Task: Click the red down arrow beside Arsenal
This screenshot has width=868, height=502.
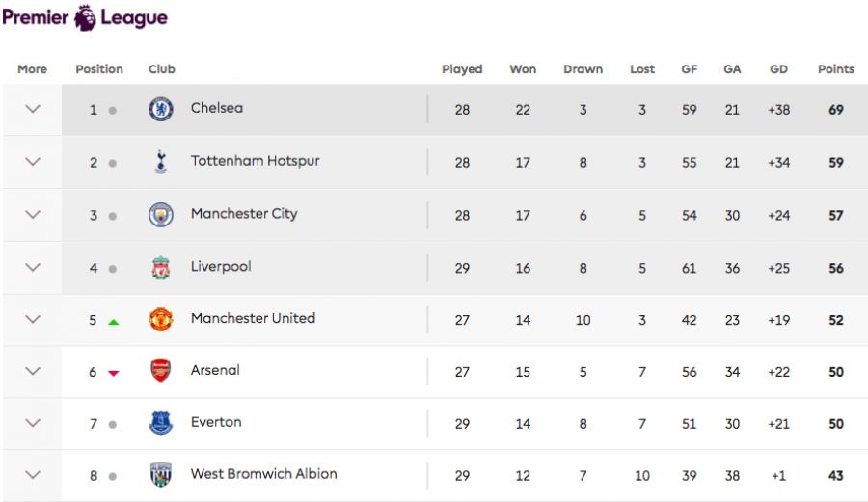Action: (113, 373)
